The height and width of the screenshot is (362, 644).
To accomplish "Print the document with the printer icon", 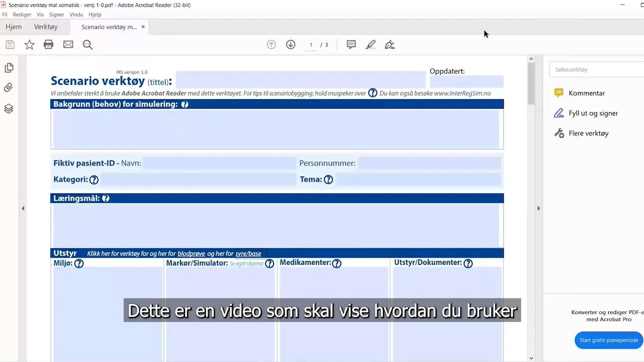I will pos(49,45).
